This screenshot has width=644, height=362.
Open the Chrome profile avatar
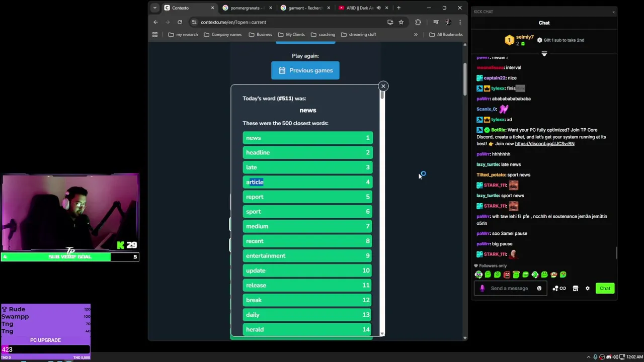click(x=448, y=22)
